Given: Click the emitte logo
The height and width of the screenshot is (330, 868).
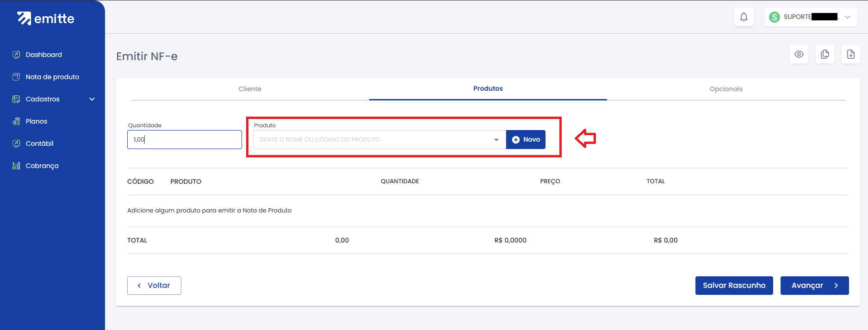Looking at the screenshot, I should 46,19.
